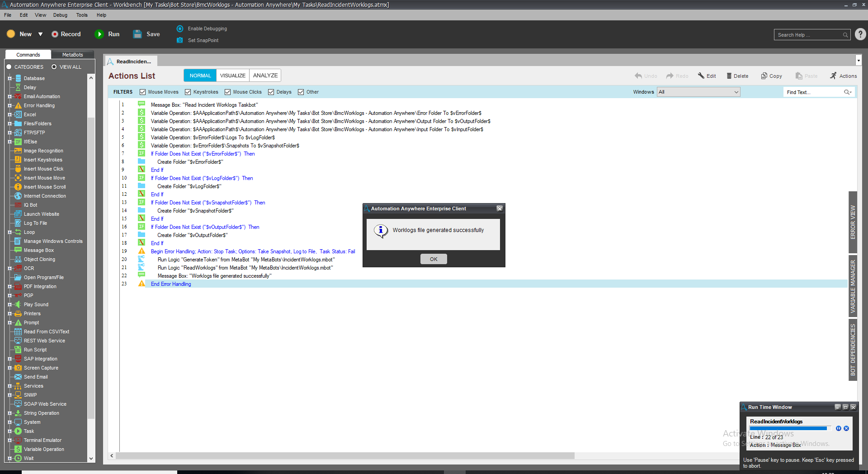
Task: Close the Worklogs message dialog
Action: pyautogui.click(x=500, y=209)
